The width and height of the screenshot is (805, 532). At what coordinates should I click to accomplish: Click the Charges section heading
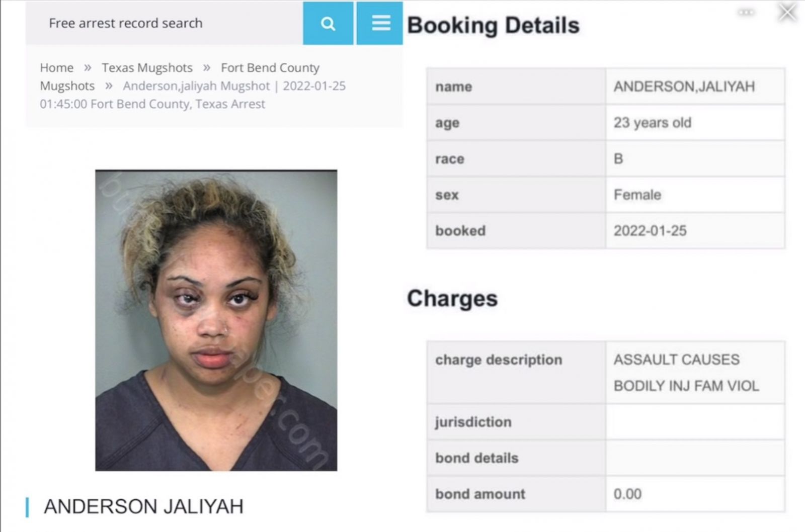[x=452, y=298]
